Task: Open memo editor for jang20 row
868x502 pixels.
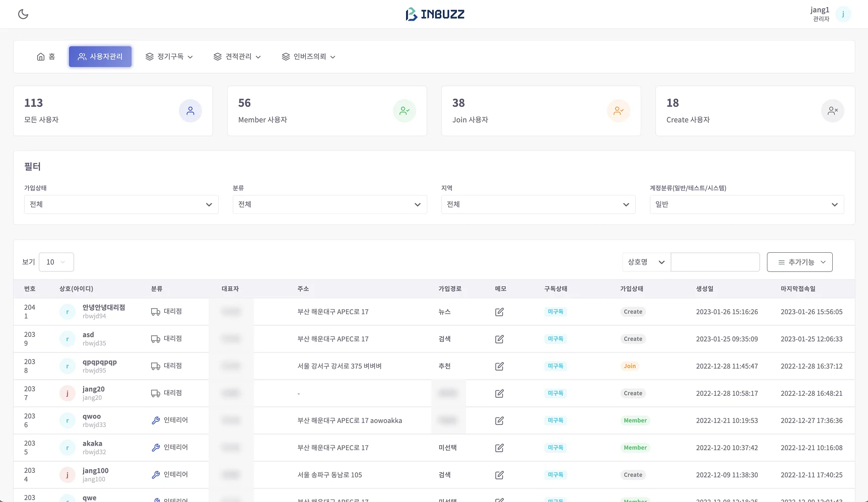Action: 499,394
